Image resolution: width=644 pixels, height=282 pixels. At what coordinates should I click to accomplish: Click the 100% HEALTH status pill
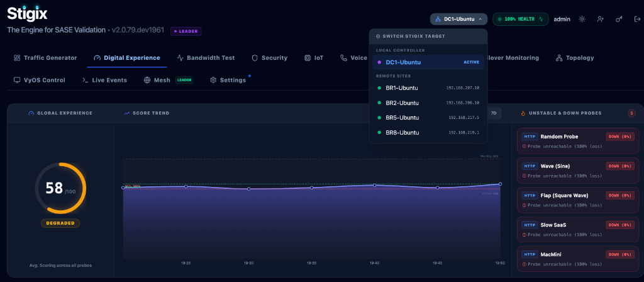pyautogui.click(x=520, y=19)
